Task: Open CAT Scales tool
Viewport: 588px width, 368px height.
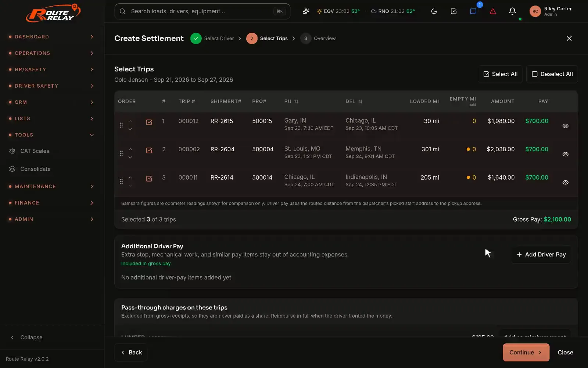Action: point(35,151)
